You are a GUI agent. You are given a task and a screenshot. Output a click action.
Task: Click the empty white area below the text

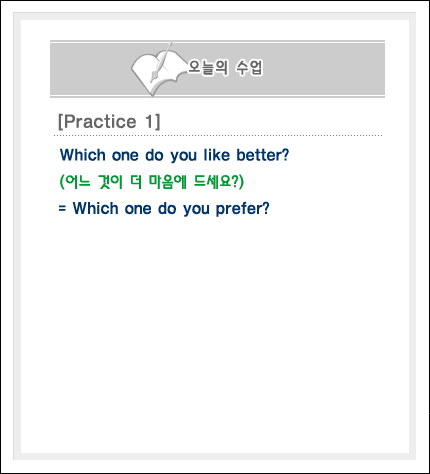pos(215,333)
